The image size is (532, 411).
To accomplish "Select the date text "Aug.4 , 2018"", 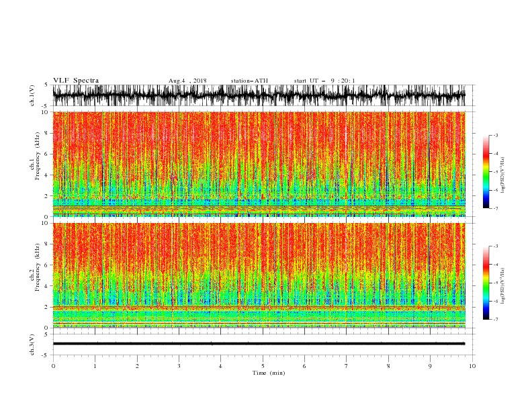I will (187, 81).
